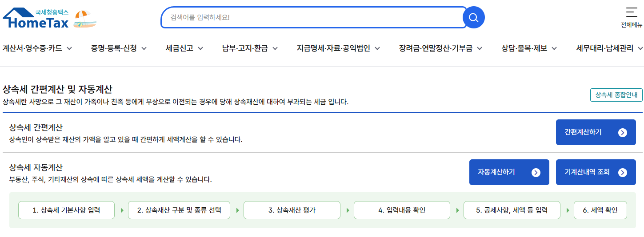The width and height of the screenshot is (644, 237).
Task: Open the 증명·등록·신청 menu
Action: click(x=114, y=48)
